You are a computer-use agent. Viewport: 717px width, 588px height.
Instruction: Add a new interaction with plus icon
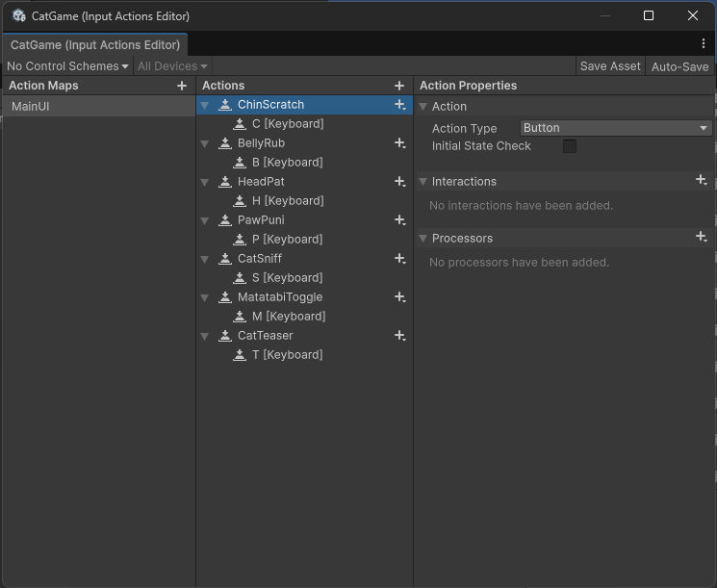701,181
